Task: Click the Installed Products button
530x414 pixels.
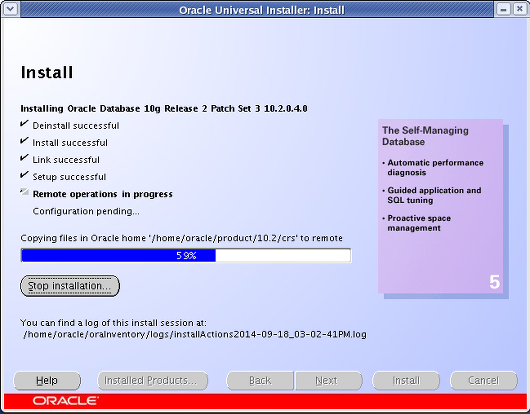Action: click(x=152, y=381)
